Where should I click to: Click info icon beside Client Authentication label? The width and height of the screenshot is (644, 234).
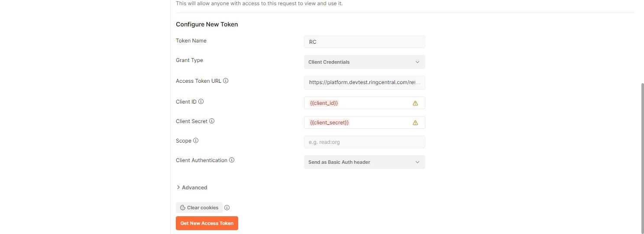[232, 160]
